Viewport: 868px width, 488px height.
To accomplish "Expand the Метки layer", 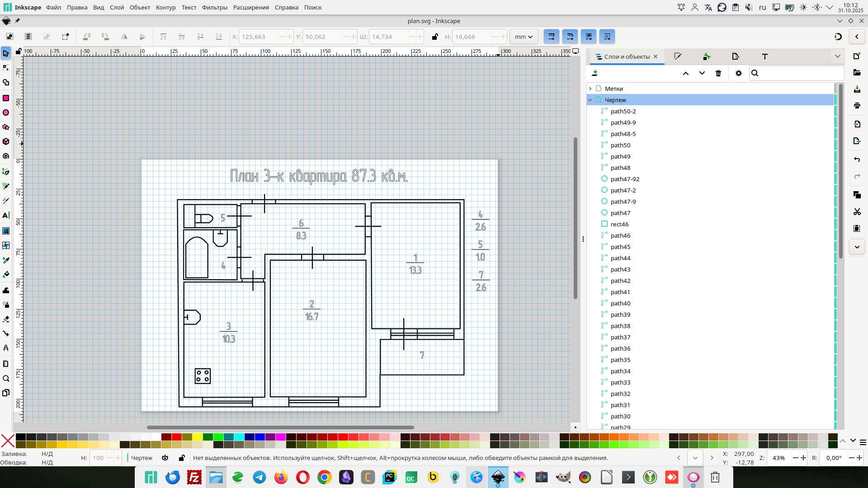I will click(590, 89).
